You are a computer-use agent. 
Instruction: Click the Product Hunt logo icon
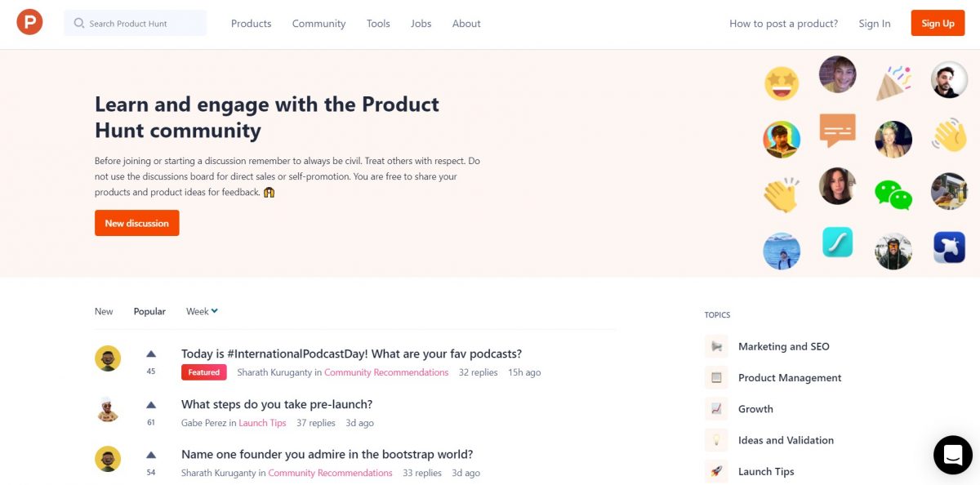(29, 22)
